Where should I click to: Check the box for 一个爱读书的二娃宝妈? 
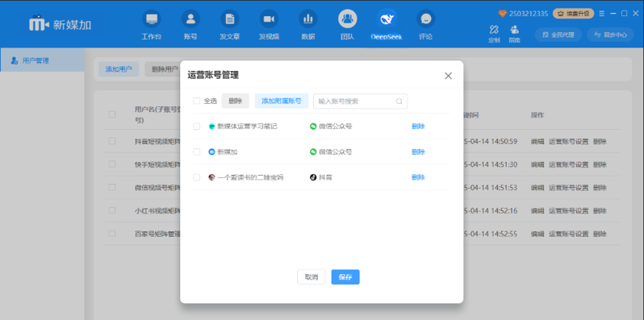197,177
